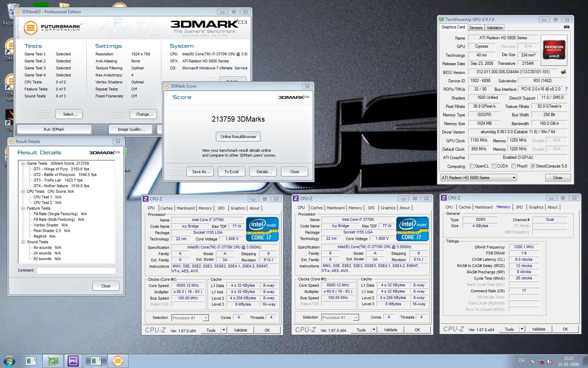Image resolution: width=588 pixels, height=368 pixels.
Task: Open the Caches tab in left CPU-Z
Action: pos(167,208)
